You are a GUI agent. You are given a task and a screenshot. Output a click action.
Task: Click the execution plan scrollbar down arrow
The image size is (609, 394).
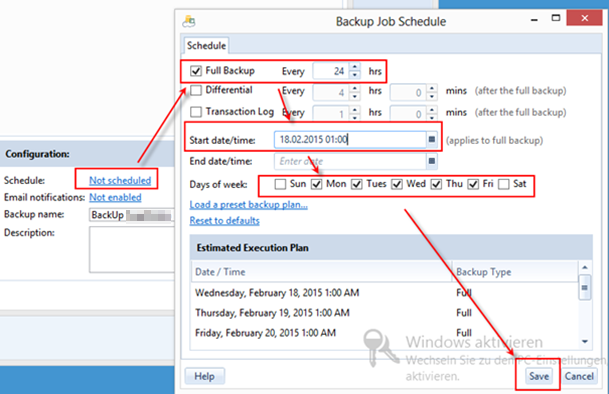click(x=585, y=342)
